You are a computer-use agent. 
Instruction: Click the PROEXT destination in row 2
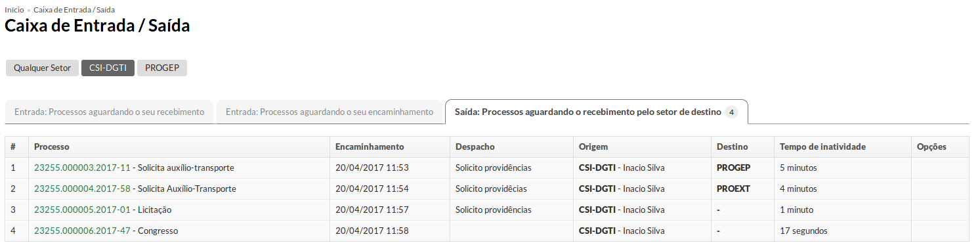(x=733, y=189)
